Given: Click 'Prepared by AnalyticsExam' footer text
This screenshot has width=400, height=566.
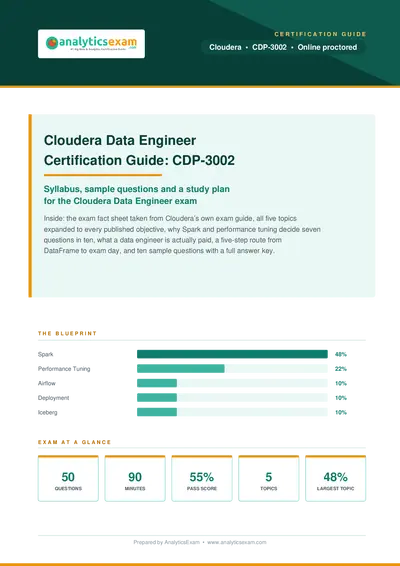Looking at the screenshot, I should 166,542.
